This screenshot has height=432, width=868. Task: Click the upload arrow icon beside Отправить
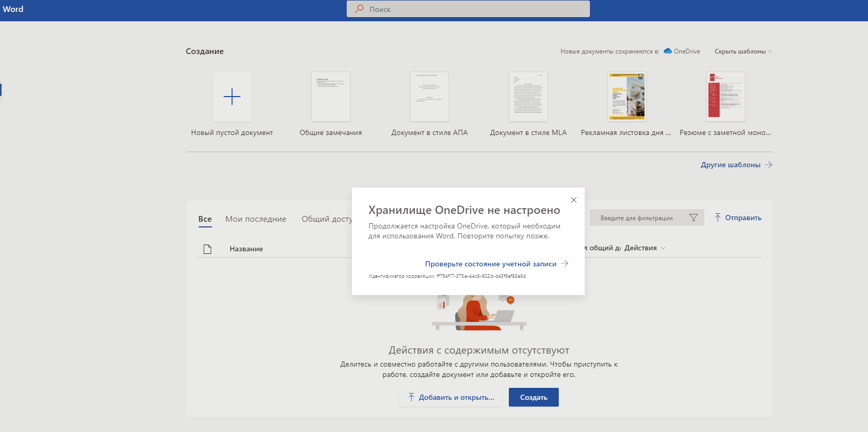pos(718,218)
